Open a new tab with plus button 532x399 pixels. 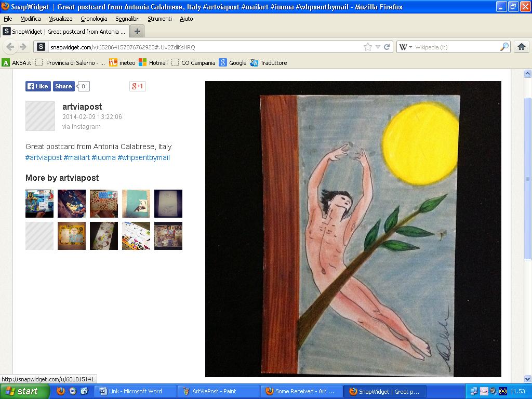(137, 31)
